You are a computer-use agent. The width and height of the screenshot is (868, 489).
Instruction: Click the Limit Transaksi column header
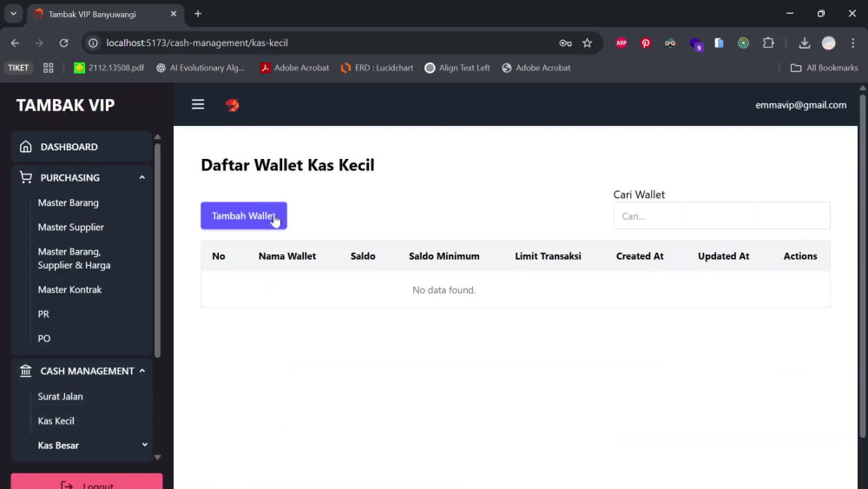coord(548,256)
